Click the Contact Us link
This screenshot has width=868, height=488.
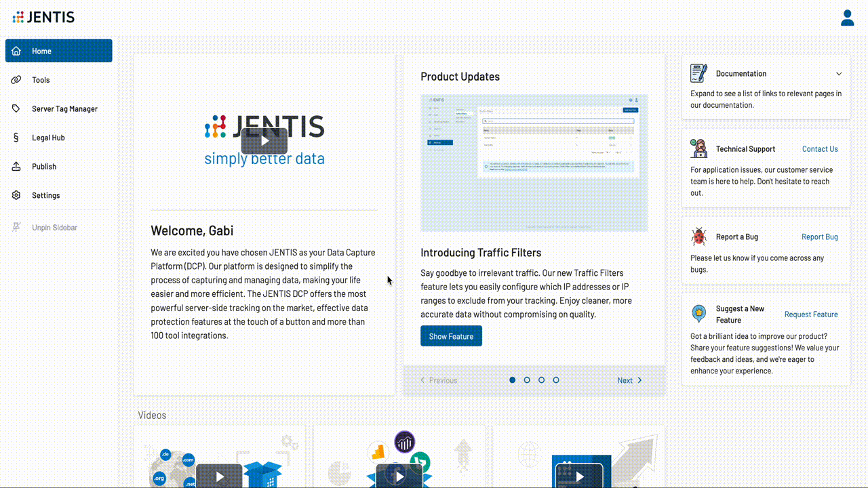click(820, 149)
